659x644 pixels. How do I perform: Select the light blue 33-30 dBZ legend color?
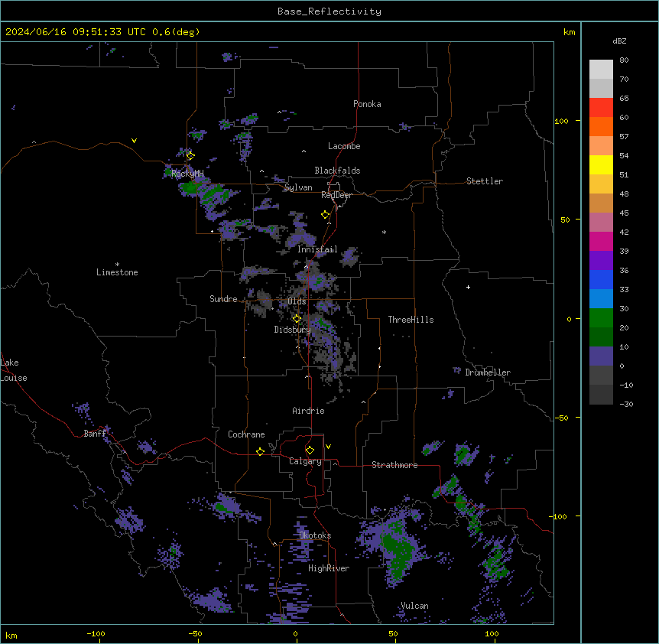click(x=601, y=299)
